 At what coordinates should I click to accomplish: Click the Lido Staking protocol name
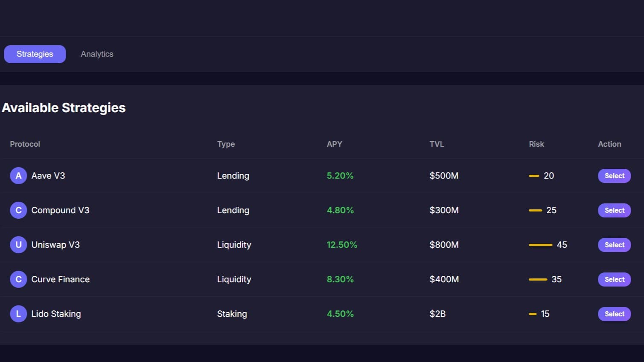coord(56,314)
